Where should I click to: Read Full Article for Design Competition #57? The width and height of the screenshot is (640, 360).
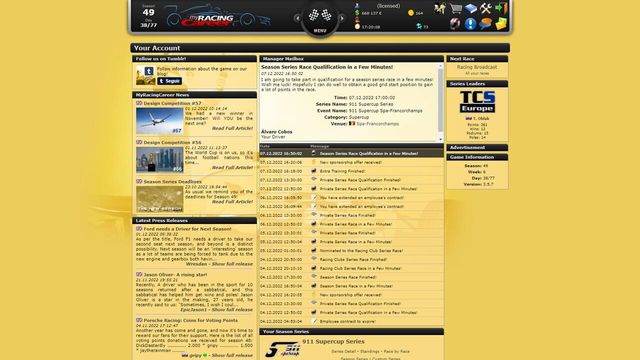coord(232,128)
